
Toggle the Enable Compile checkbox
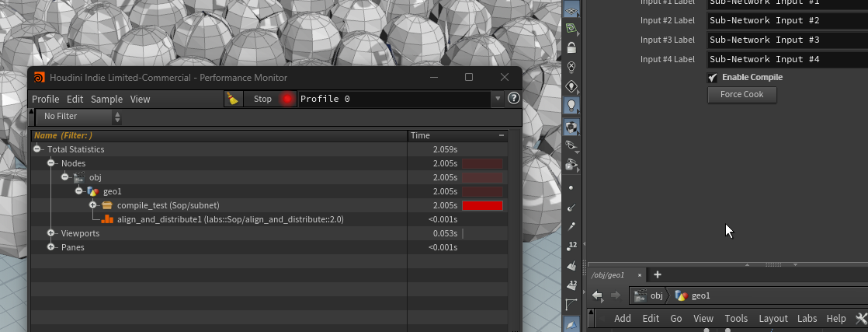click(712, 77)
